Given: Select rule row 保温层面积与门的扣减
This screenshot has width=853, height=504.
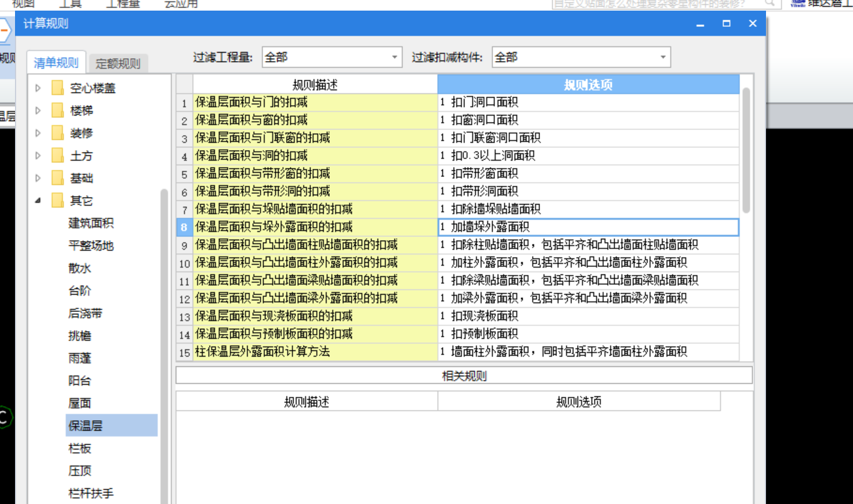Looking at the screenshot, I should [x=315, y=103].
